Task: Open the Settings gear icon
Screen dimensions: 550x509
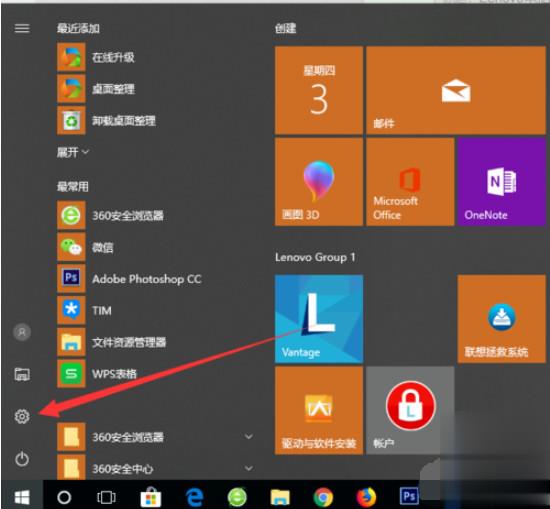Action: (x=22, y=416)
